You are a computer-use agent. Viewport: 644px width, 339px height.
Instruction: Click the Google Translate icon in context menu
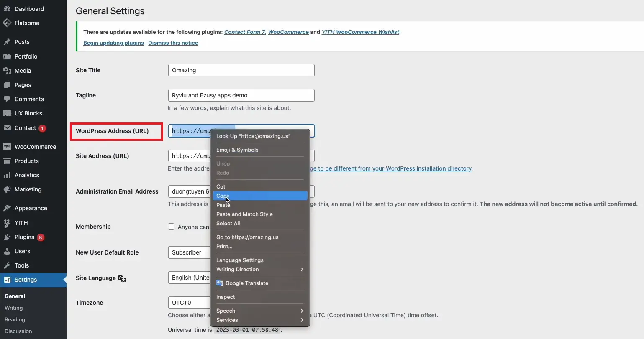pos(220,283)
